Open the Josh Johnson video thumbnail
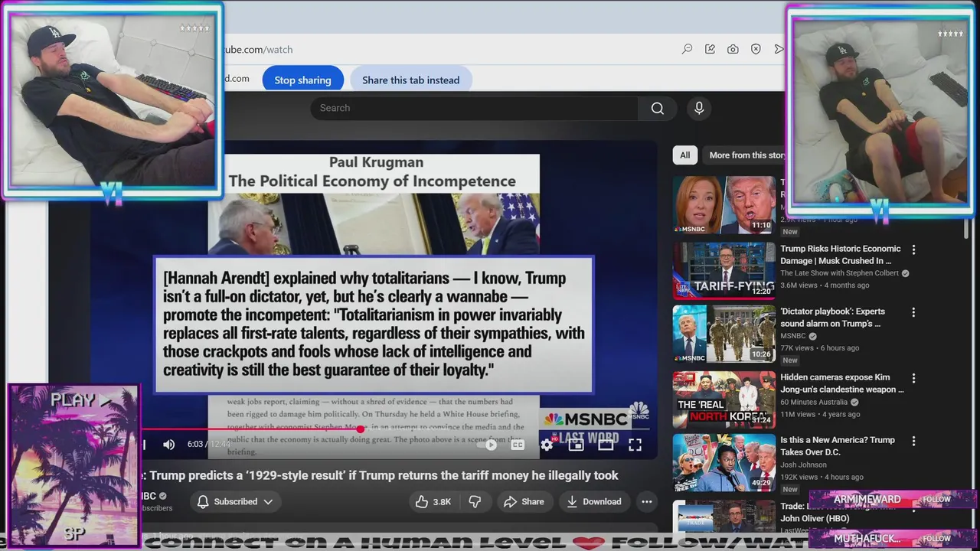Image resolution: width=980 pixels, height=551 pixels. point(724,463)
